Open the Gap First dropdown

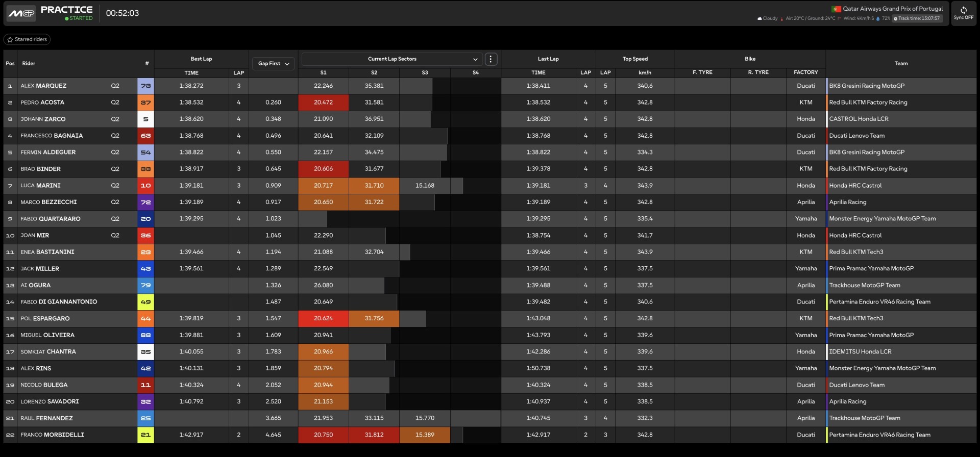tap(274, 64)
